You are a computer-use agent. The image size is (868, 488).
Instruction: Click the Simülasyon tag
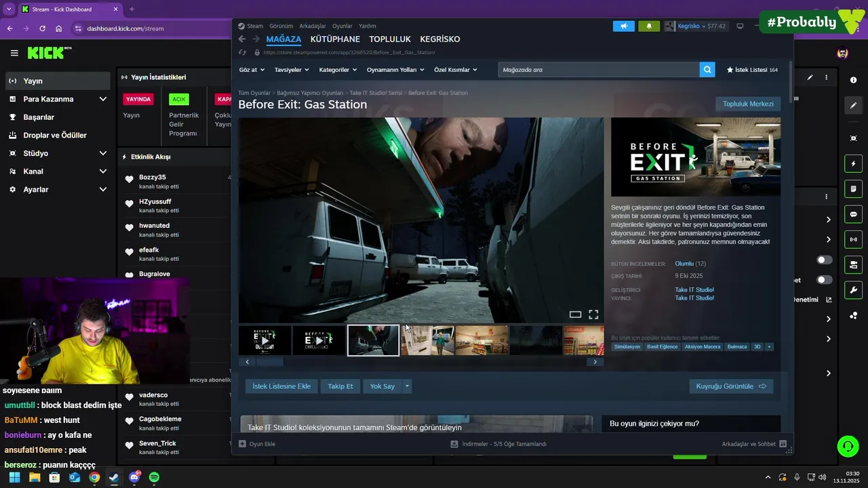click(627, 346)
